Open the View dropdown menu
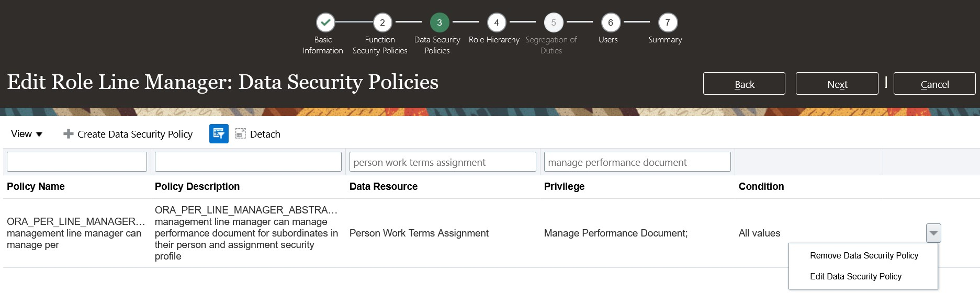Screen dimensions: 980x293 click(26, 134)
